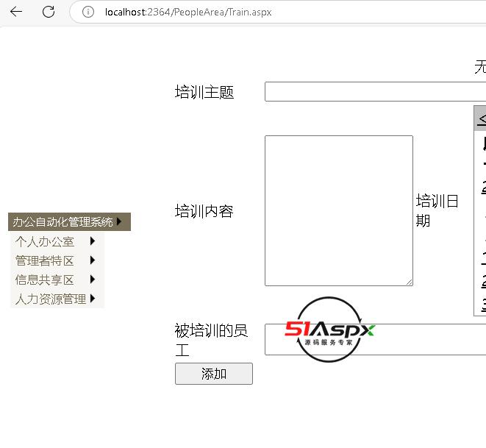Click inside the 培训内容 text area
Viewport: 486px width, 448px height.
point(339,210)
